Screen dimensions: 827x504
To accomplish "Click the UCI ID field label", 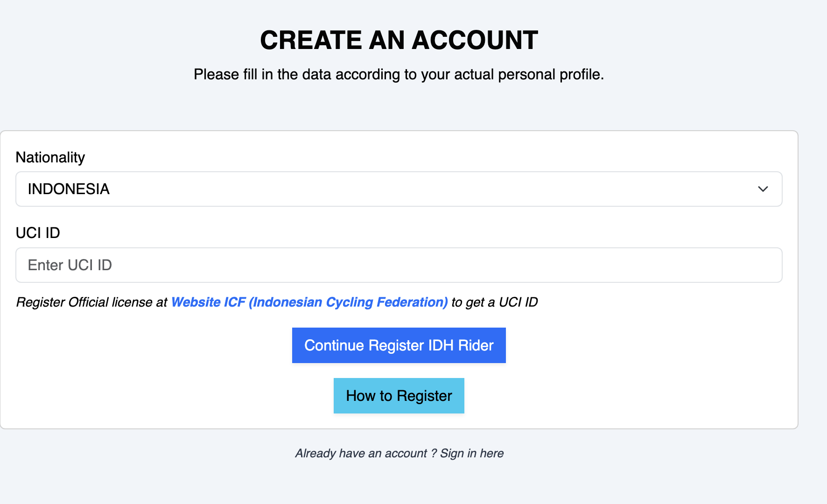I will (x=38, y=233).
